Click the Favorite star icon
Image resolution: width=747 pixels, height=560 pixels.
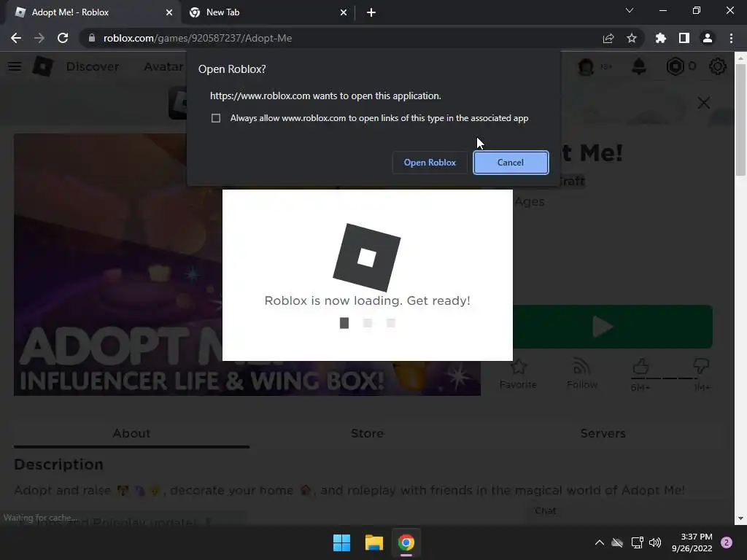519,367
